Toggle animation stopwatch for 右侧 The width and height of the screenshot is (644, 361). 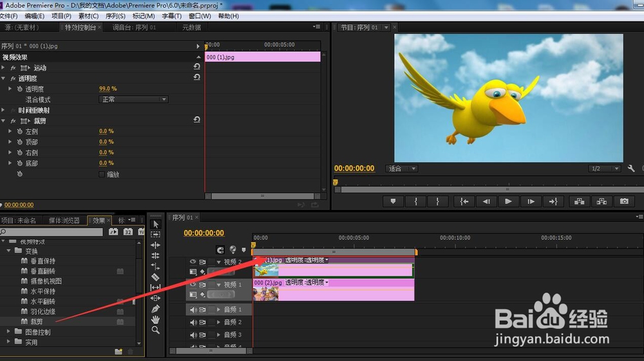(x=20, y=153)
